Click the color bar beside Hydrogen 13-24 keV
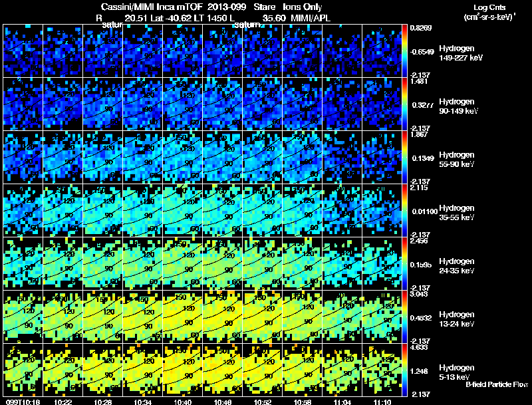Screen dimensions: 532x405 (404, 317)
